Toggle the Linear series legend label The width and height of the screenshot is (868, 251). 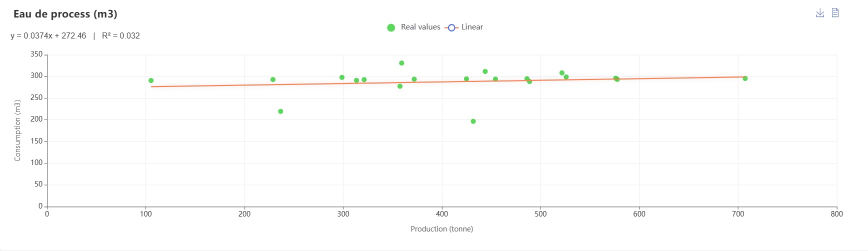click(472, 27)
